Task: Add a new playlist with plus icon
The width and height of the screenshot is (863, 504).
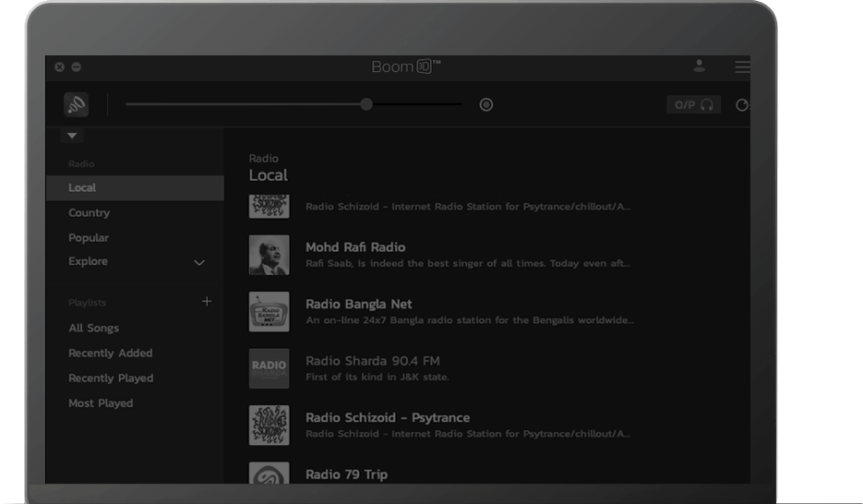Action: point(207,301)
